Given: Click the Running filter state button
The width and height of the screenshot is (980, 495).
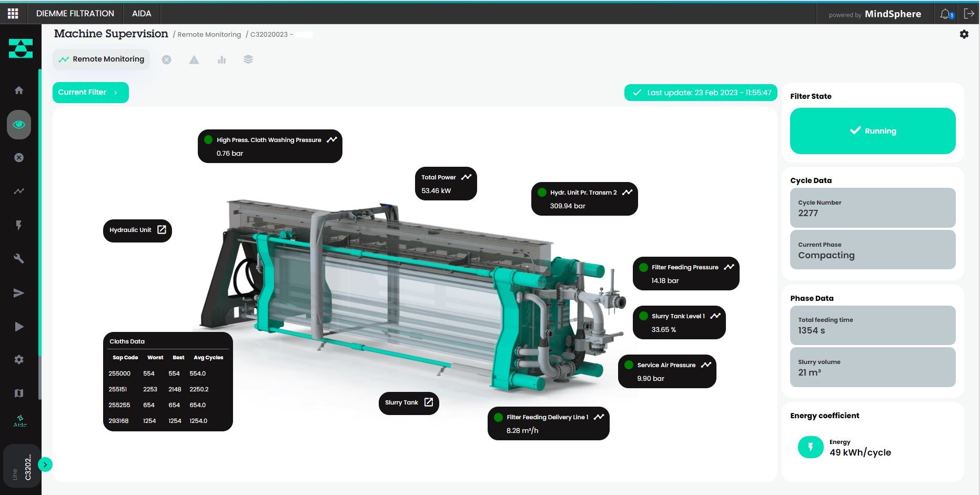Looking at the screenshot, I should click(872, 131).
